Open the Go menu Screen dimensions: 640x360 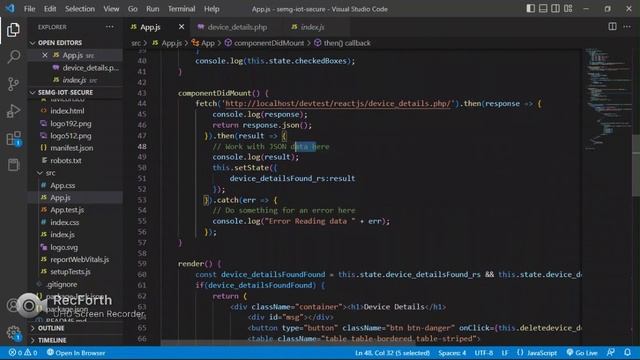tap(133, 9)
